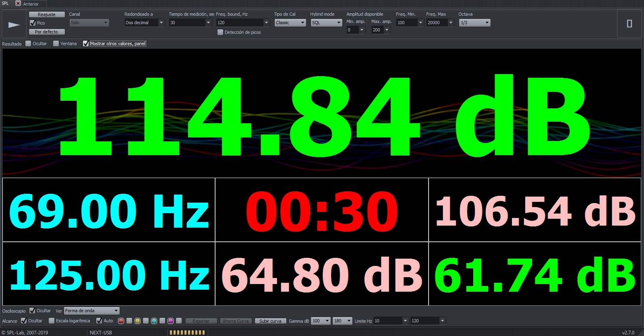Open Tipo de Cal Classic dropdown
The width and height of the screenshot is (644, 336).
(290, 23)
